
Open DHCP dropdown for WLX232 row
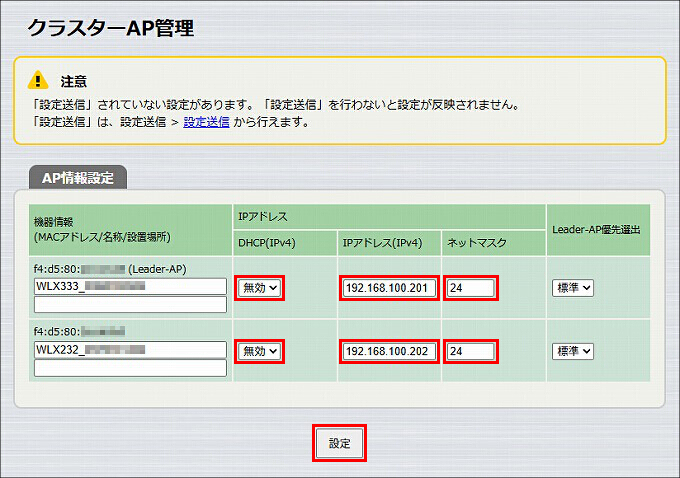click(x=259, y=351)
